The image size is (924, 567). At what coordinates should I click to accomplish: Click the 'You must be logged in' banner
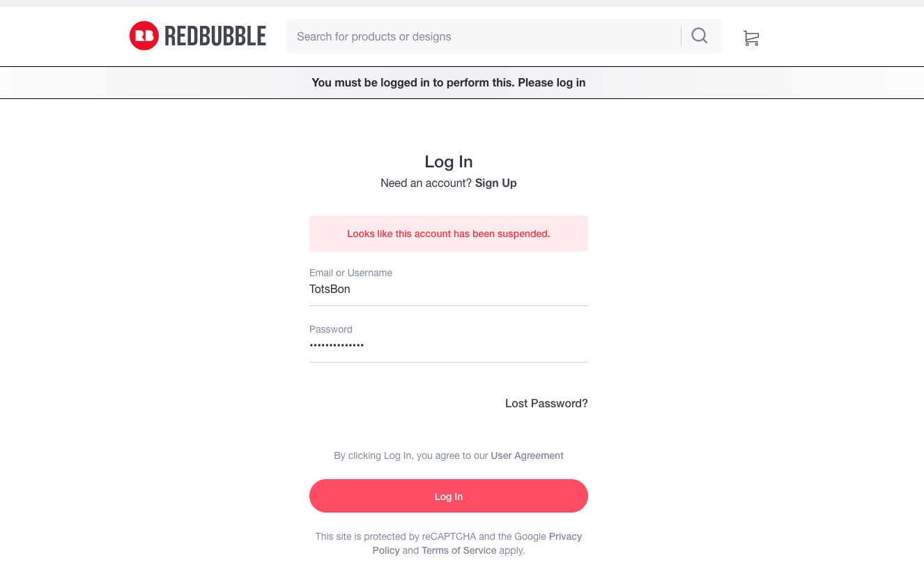tap(448, 82)
